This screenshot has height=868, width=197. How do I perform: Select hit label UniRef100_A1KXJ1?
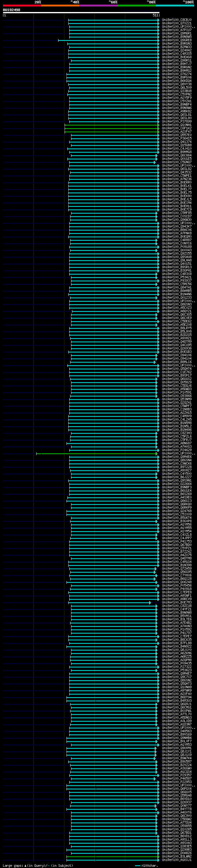pos(176,860)
